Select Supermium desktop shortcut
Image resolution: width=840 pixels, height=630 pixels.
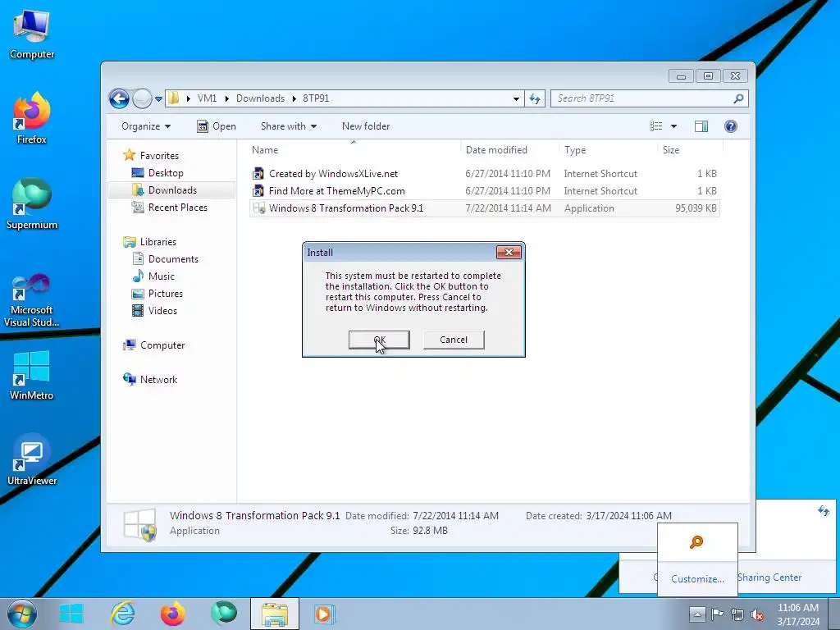[x=32, y=203]
